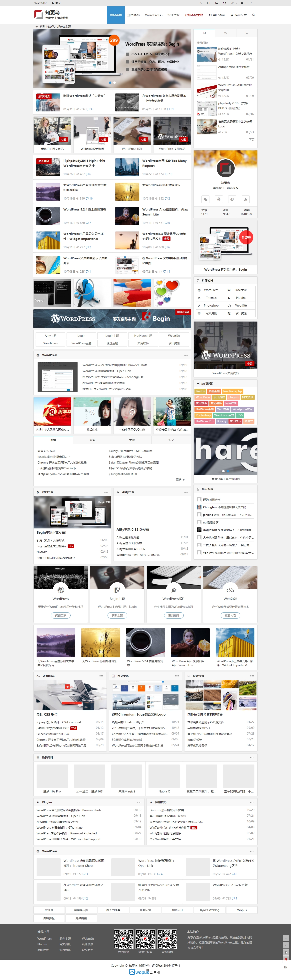Open the red 获取本站主题 menu item
Screen dimensions: 291x980
pyautogui.click(x=194, y=15)
